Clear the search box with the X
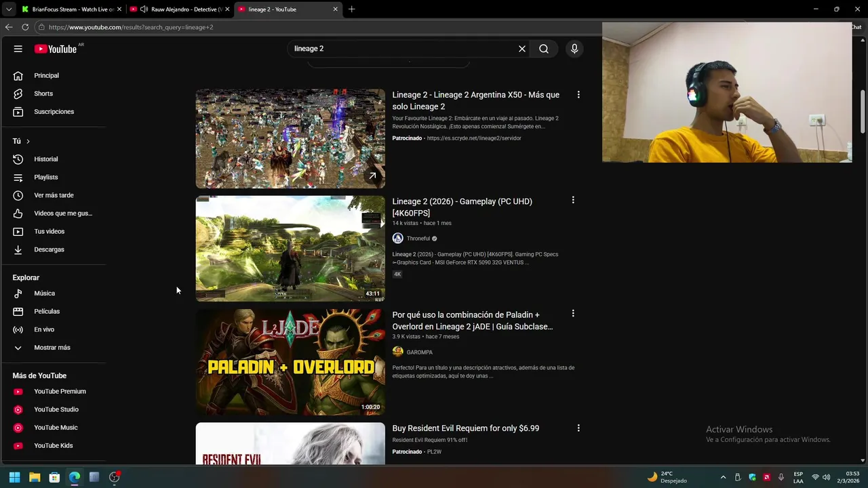Screen dimensions: 868x488 tap(522, 49)
